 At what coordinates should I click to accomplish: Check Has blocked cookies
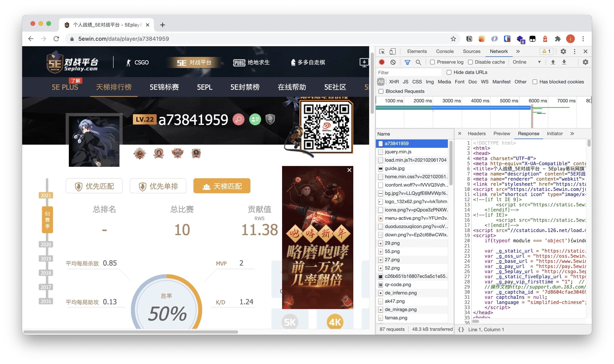[x=534, y=82]
